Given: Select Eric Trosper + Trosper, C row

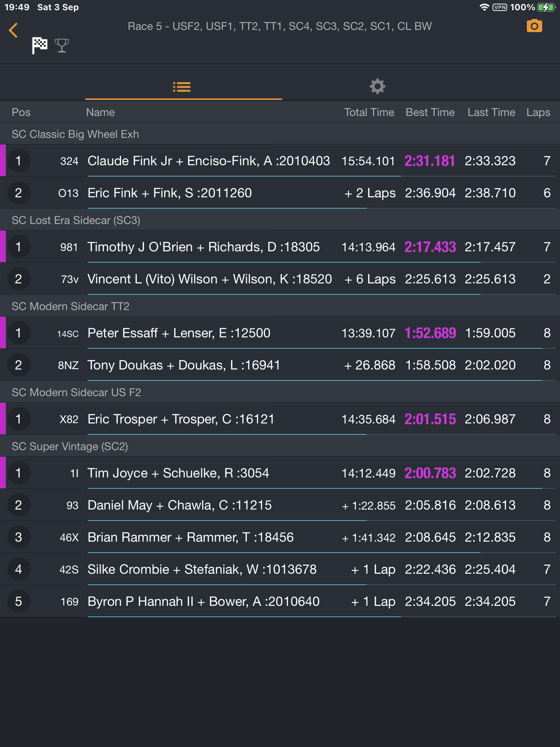Looking at the screenshot, I should tap(280, 419).
